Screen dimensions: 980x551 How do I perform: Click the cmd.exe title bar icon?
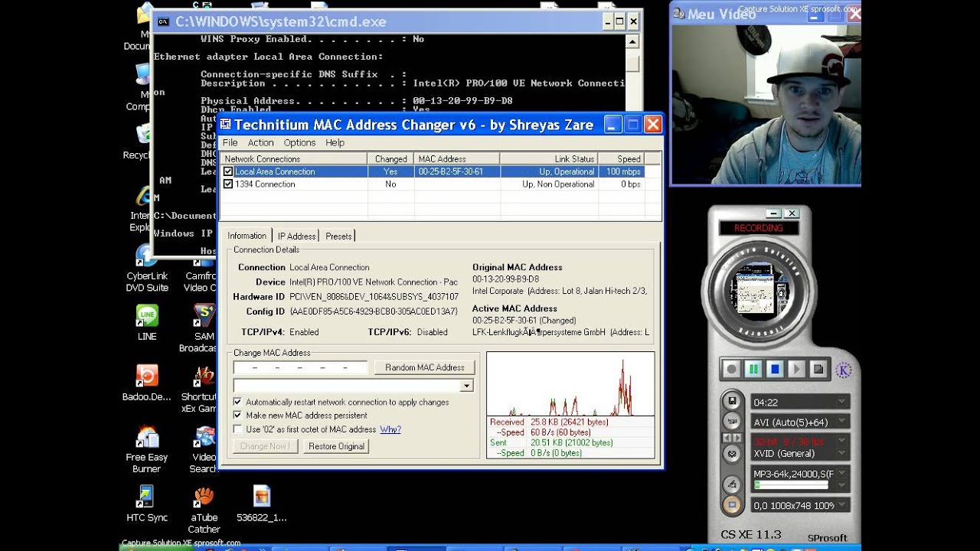click(163, 22)
